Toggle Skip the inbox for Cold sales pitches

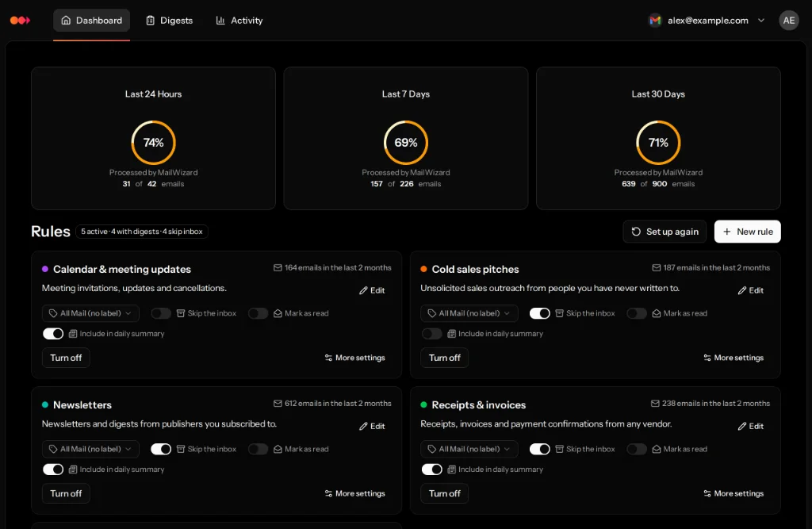[539, 313]
